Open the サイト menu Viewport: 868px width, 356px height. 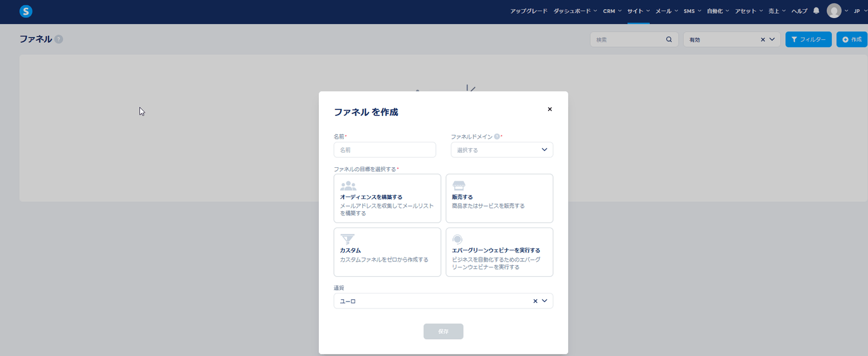[638, 11]
